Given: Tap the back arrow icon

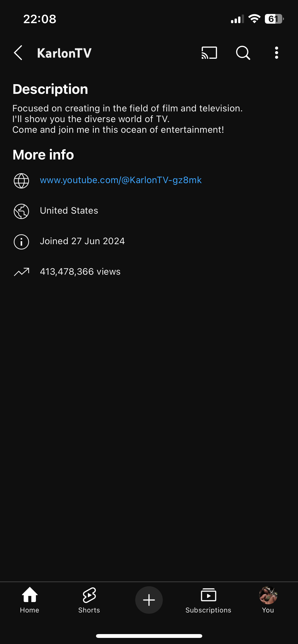Looking at the screenshot, I should tap(18, 53).
